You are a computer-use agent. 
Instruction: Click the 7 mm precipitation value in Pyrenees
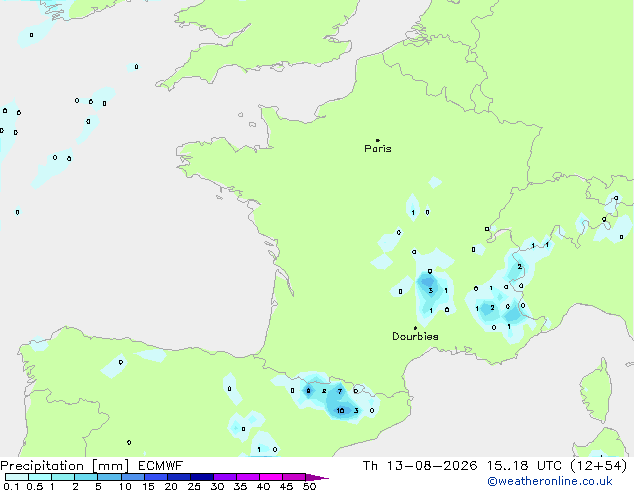(x=340, y=391)
